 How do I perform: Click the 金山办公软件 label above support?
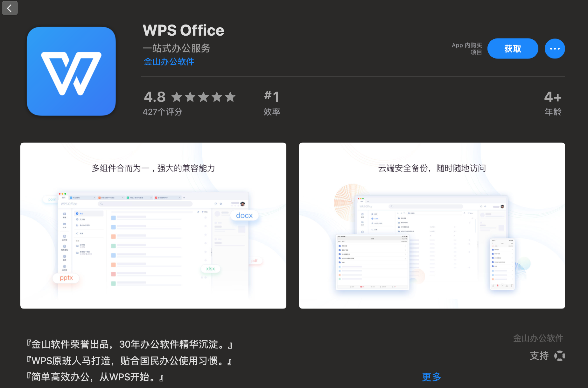(x=538, y=338)
